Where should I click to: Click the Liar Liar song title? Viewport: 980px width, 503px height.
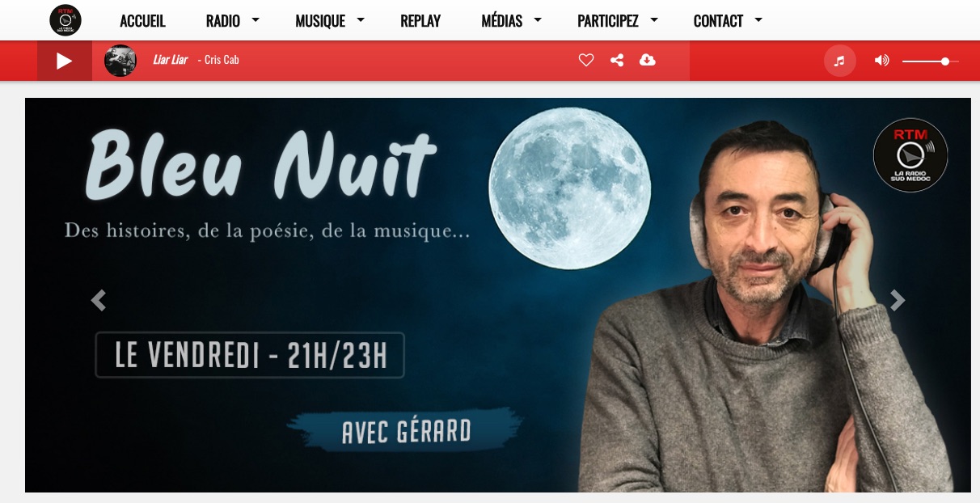tap(170, 60)
